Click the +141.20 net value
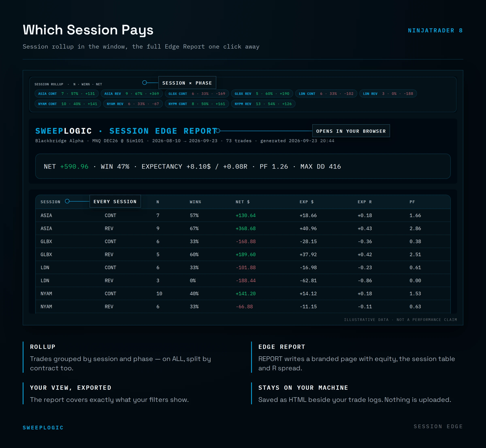 246,294
